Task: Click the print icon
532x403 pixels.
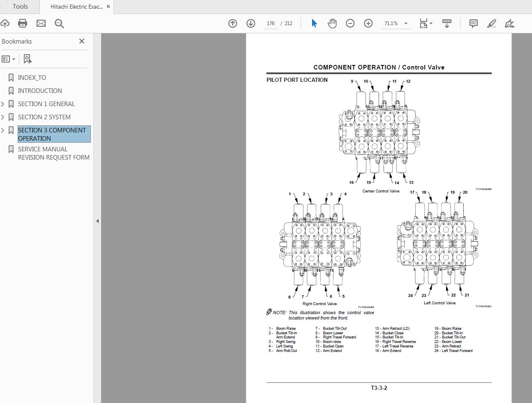Action: coord(23,23)
